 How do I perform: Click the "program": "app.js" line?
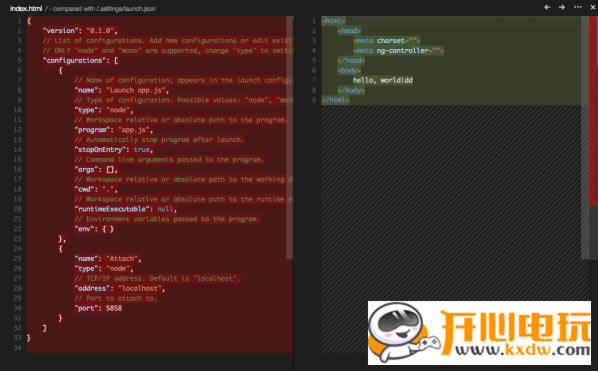point(113,130)
